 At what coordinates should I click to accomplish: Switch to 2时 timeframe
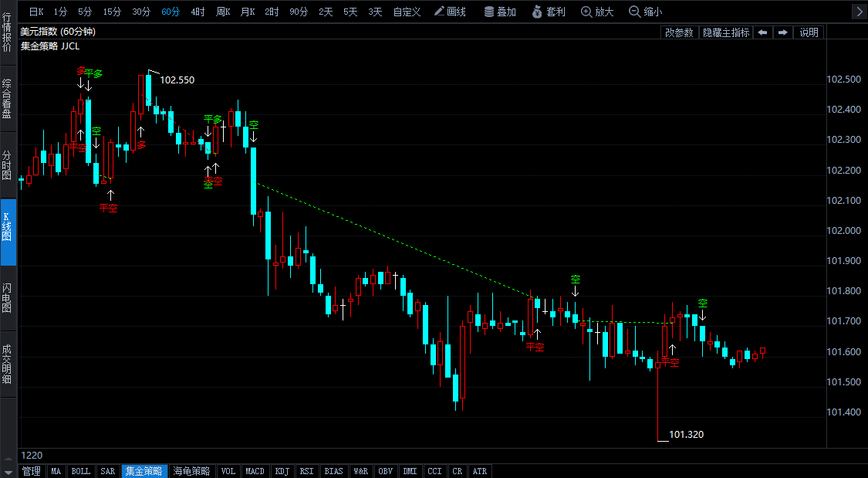pyautogui.click(x=272, y=12)
